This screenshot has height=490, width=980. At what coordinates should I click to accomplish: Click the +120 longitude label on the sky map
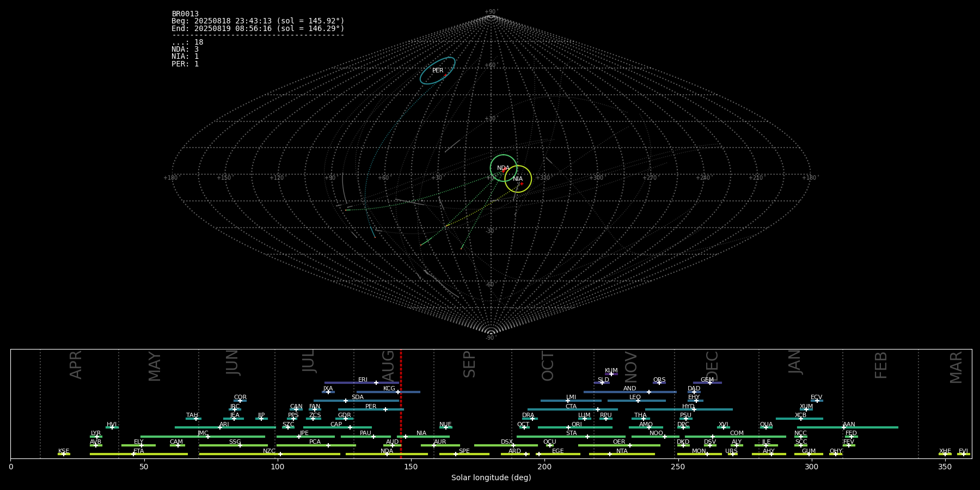tap(277, 177)
